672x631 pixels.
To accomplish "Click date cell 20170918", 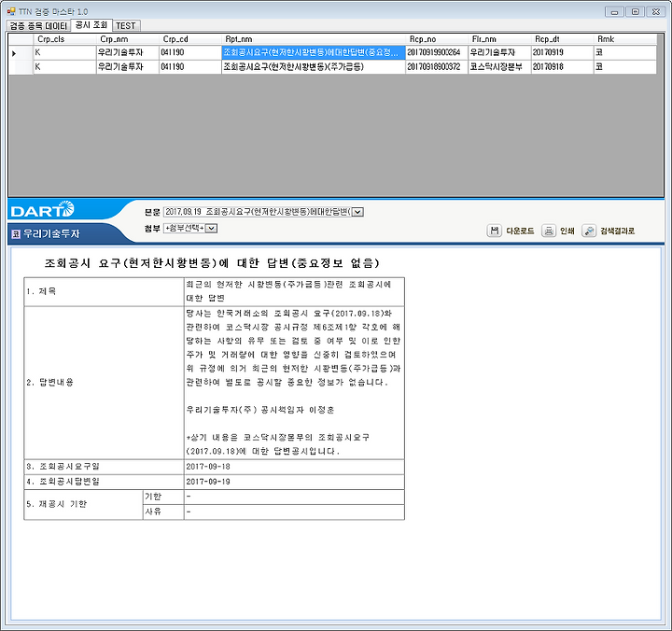I will click(x=562, y=67).
